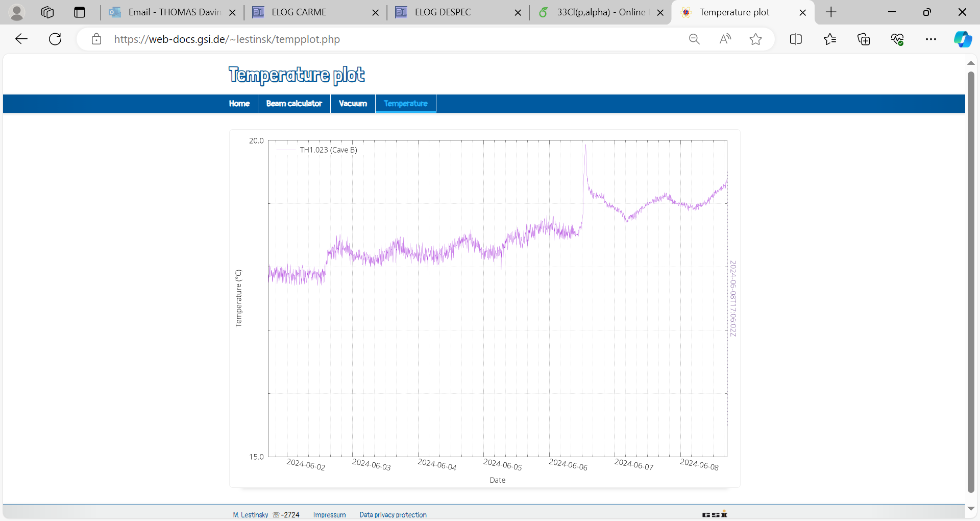Open the Vacuum page
This screenshot has width=980, height=521.
pyautogui.click(x=353, y=104)
